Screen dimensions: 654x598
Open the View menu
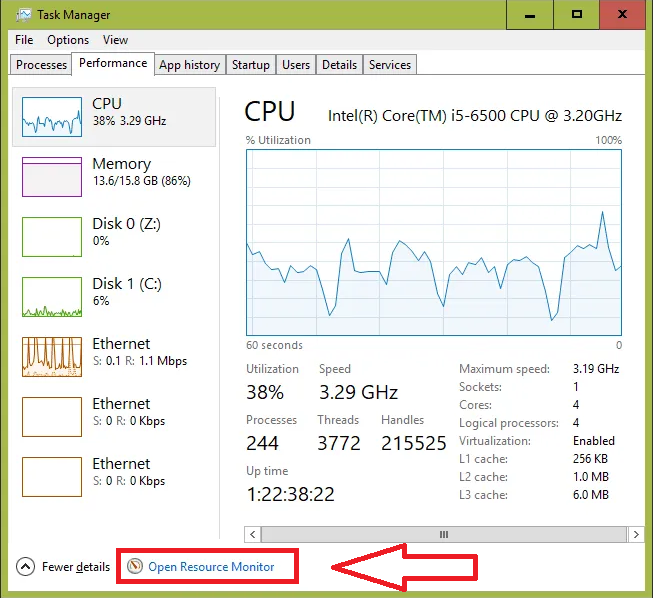[x=115, y=40]
